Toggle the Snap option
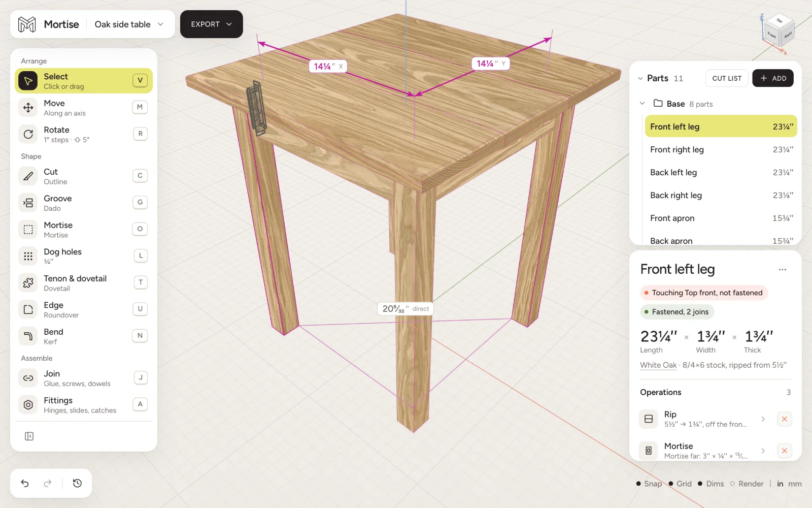 (649, 484)
